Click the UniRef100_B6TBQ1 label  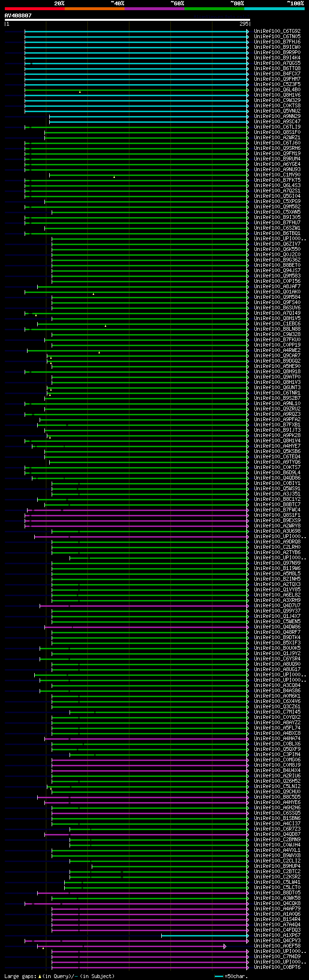277,234
